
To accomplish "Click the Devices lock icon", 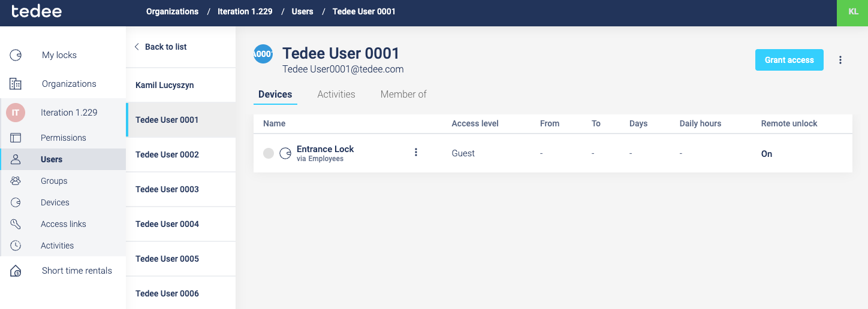I will (x=16, y=202).
